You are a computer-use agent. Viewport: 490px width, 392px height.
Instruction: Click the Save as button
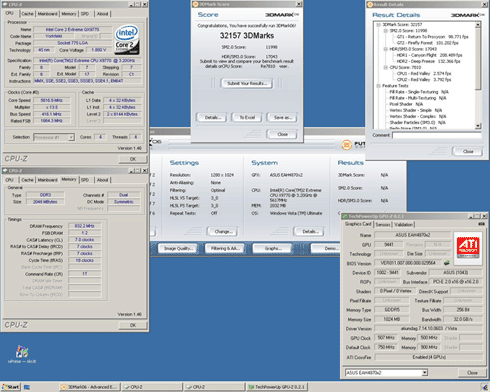tap(282, 117)
